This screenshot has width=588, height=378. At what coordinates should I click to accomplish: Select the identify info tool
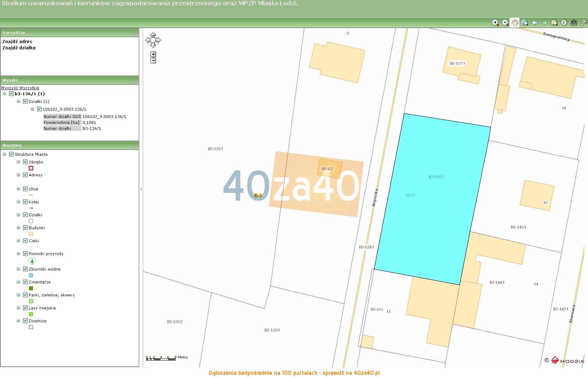[x=564, y=22]
